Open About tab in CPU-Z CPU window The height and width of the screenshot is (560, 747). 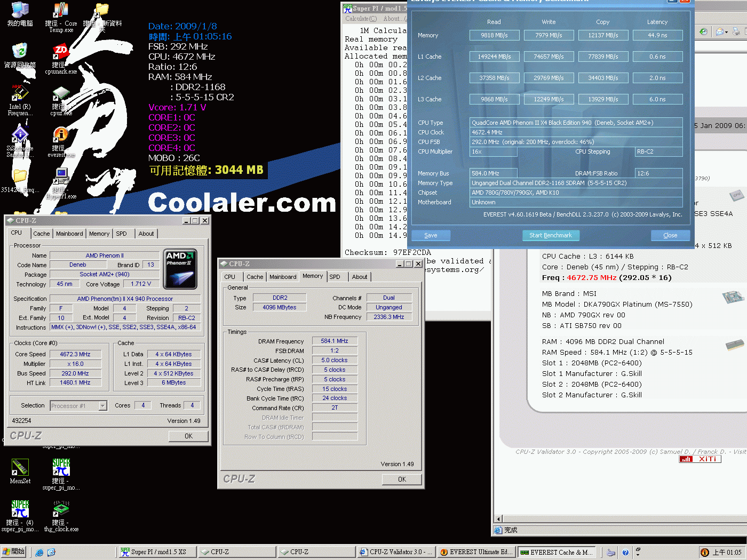tap(146, 234)
